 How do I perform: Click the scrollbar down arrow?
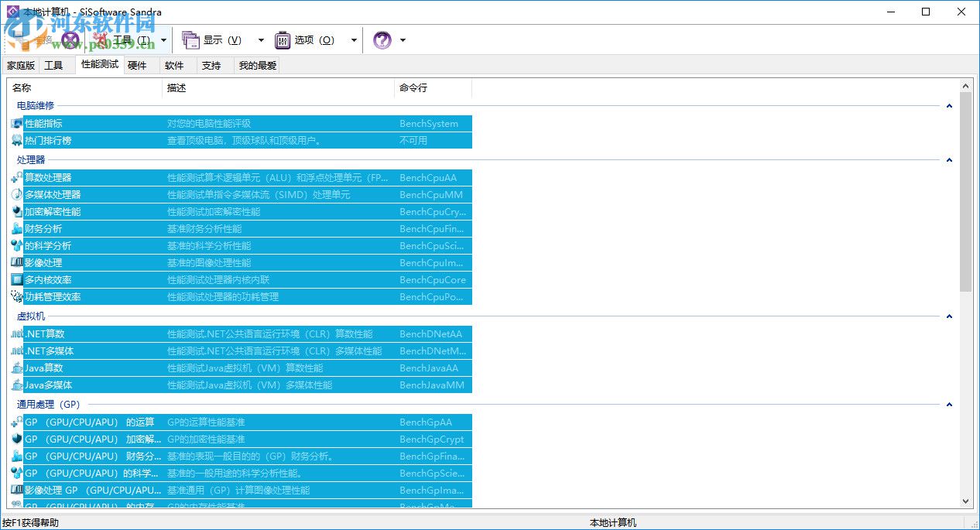pos(965,501)
